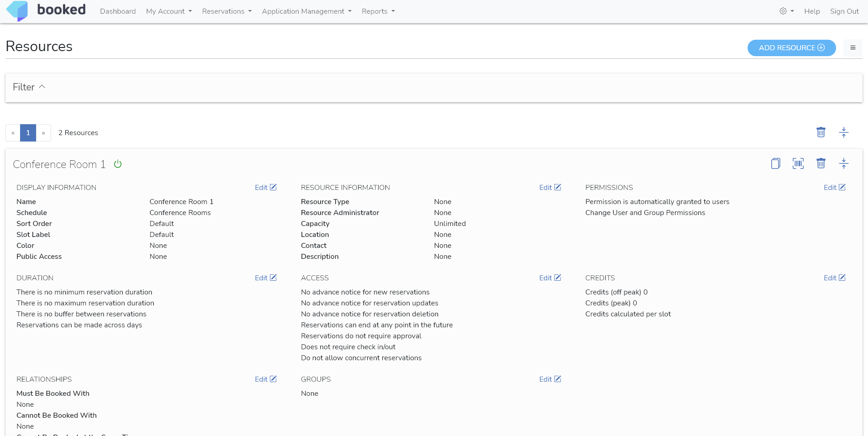Image resolution: width=868 pixels, height=436 pixels.
Task: Go to previous page arrow
Action: [13, 133]
